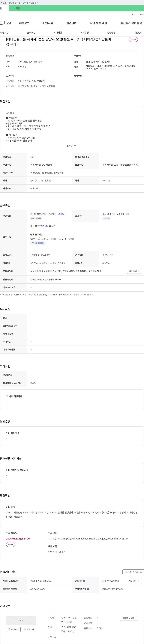Click the 서울강남고용센터 text
The width and height of the screenshot is (144, 644).
point(111,581)
